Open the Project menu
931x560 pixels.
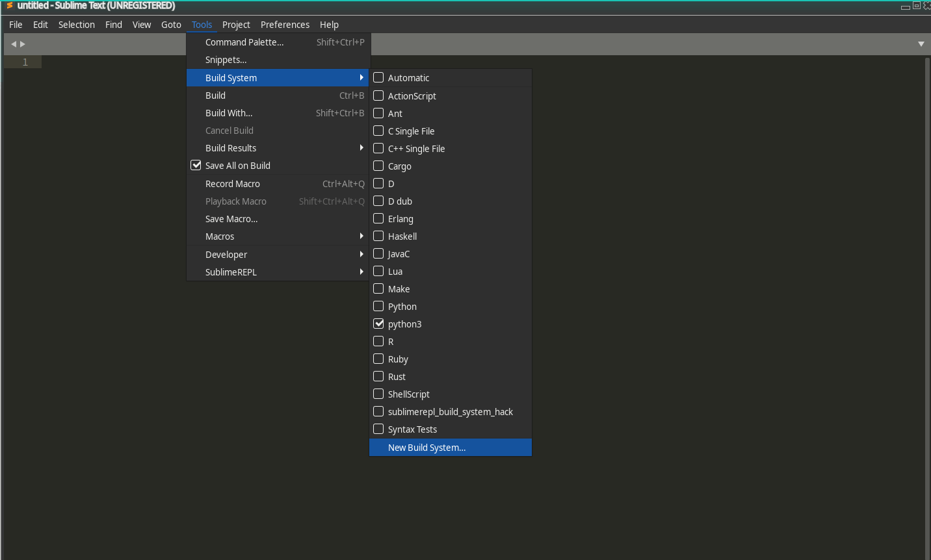coord(236,25)
